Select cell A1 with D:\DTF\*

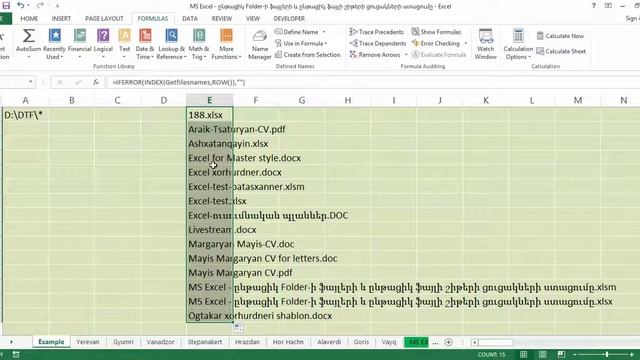(x=25, y=115)
